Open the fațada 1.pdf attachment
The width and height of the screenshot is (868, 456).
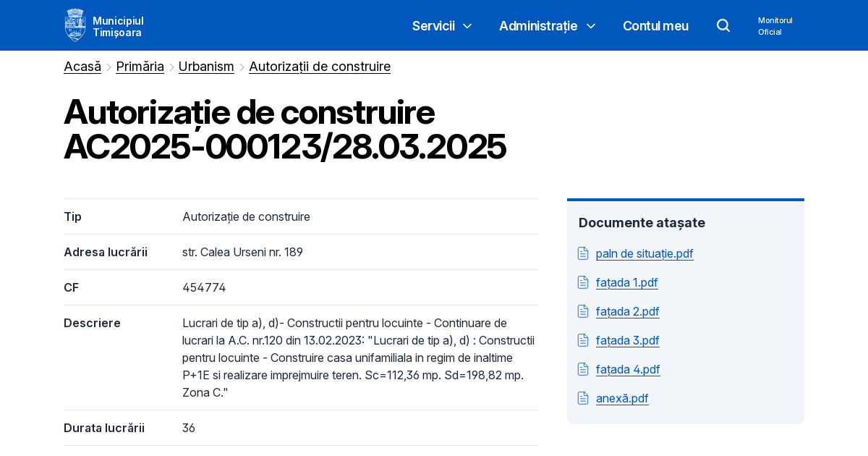626,282
